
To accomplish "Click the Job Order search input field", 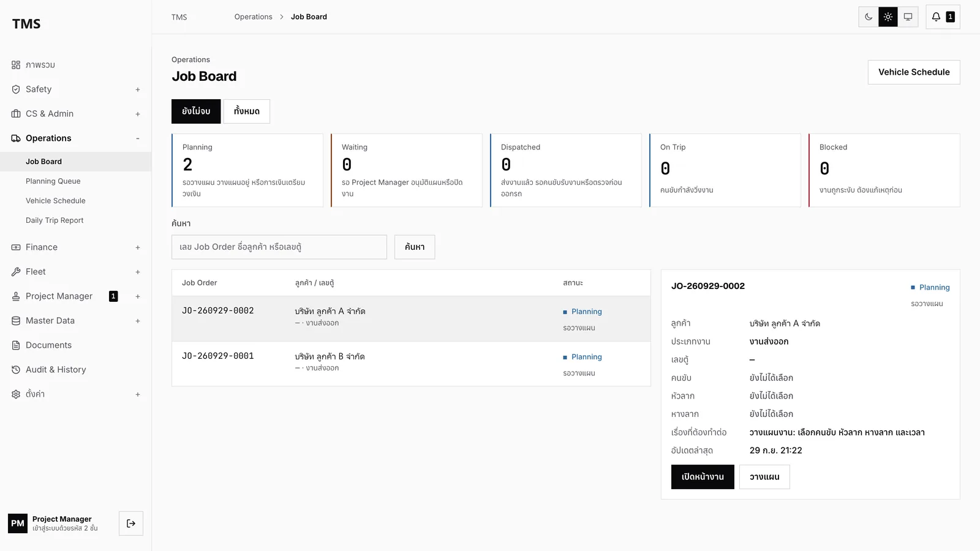I will tap(279, 247).
